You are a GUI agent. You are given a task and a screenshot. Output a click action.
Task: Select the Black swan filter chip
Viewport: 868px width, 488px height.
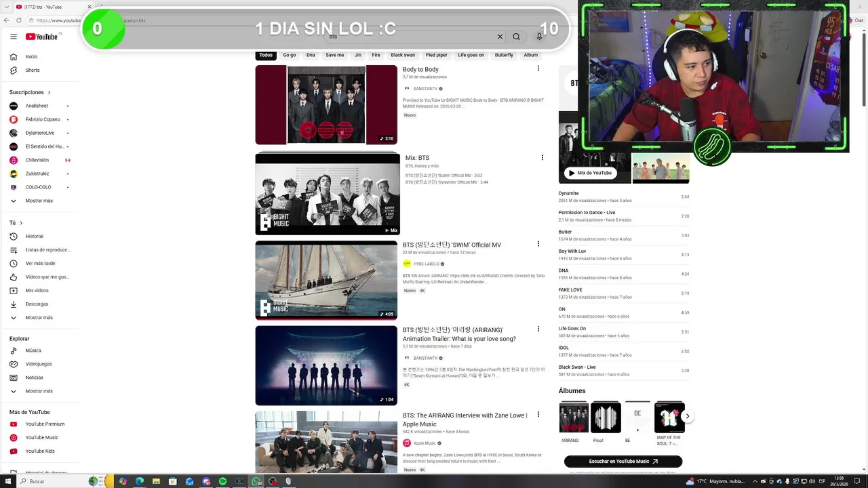403,55
